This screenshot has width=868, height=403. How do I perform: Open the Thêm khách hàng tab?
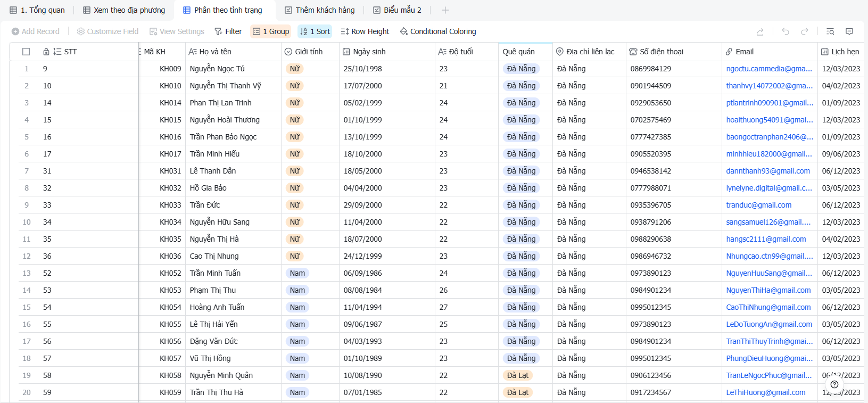pyautogui.click(x=320, y=10)
